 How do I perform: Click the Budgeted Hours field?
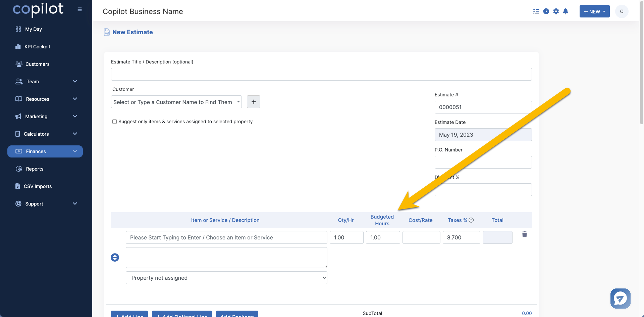[383, 237]
